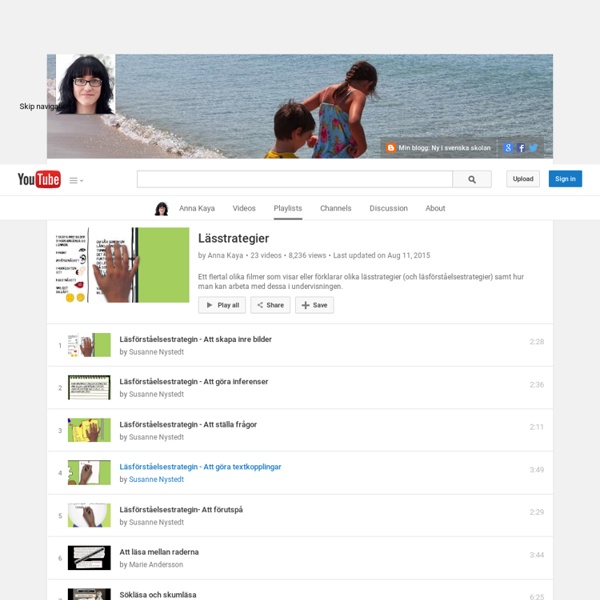Image resolution: width=600 pixels, height=600 pixels.
Task: Click the Upload button
Action: tap(523, 179)
